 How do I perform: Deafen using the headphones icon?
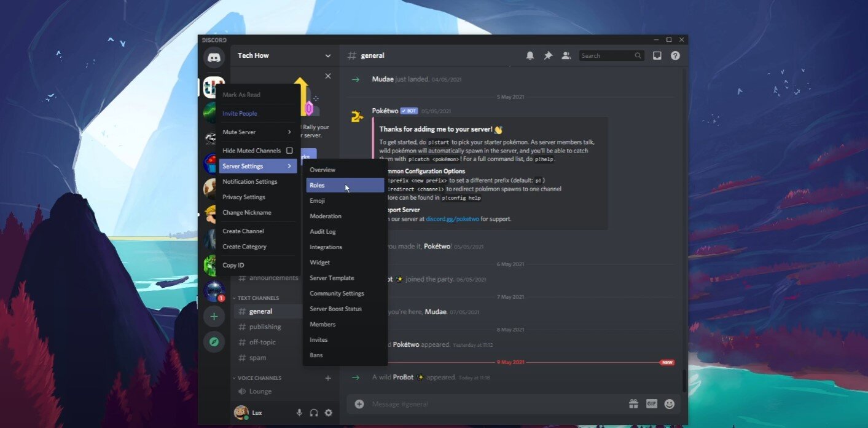tap(314, 413)
